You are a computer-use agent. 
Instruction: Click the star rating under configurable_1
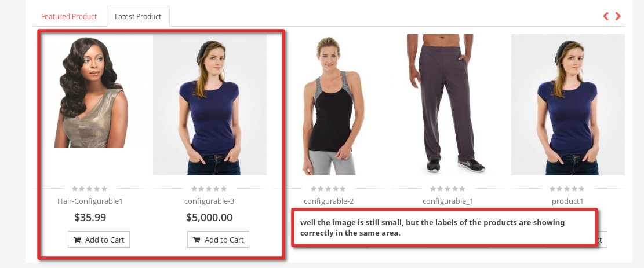pyautogui.click(x=447, y=189)
